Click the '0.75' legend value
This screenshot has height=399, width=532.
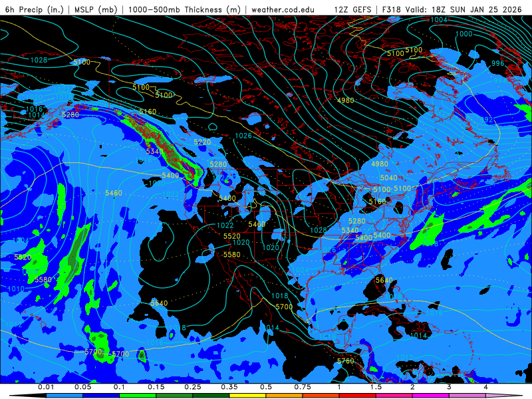303,387
